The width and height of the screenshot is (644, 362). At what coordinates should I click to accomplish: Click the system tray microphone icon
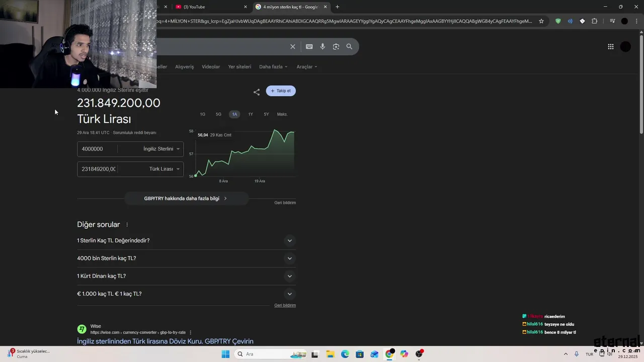tap(577, 354)
